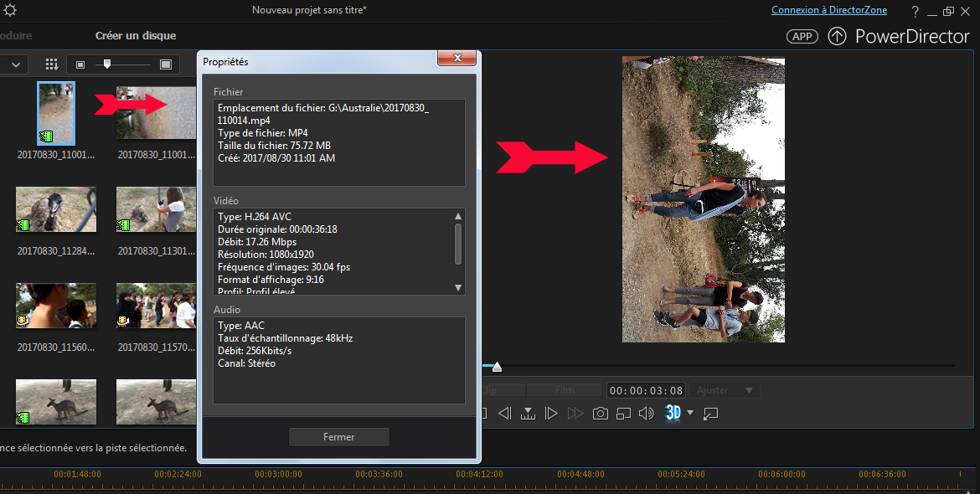The height and width of the screenshot is (494, 980).
Task: Switch to the Créer un disque tab
Action: tap(136, 36)
